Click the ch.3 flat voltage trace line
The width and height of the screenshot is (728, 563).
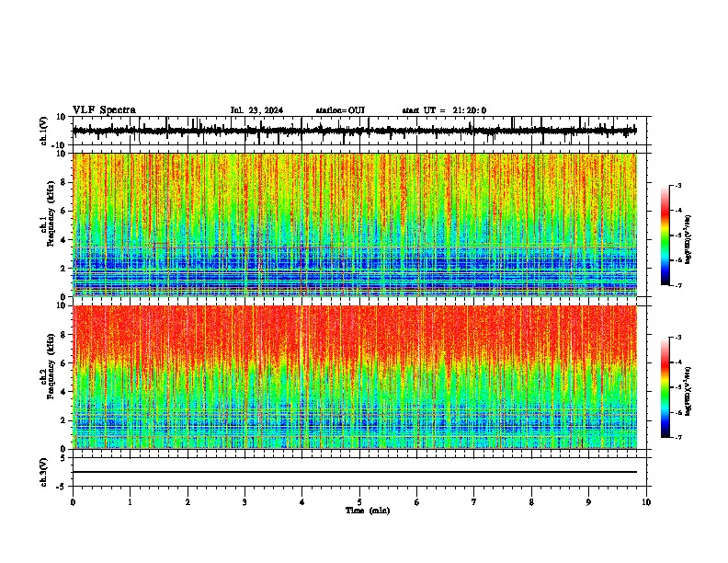coord(355,472)
